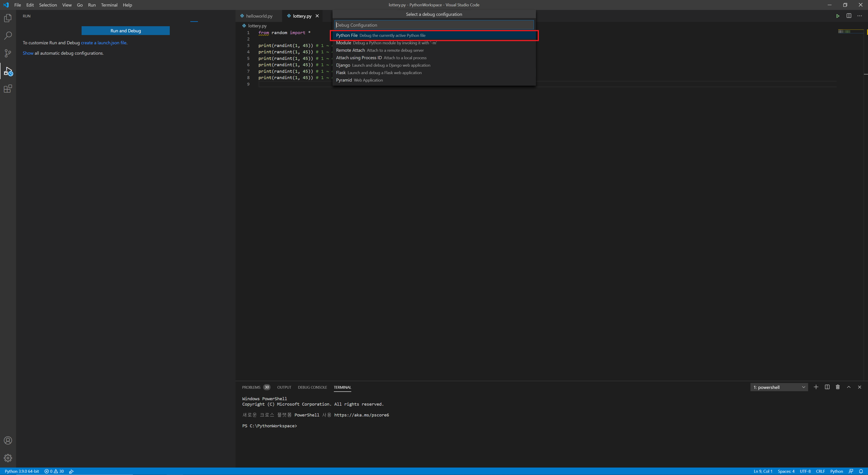This screenshot has height=475, width=868.
Task: Run Python file with the play icon
Action: pos(838,16)
